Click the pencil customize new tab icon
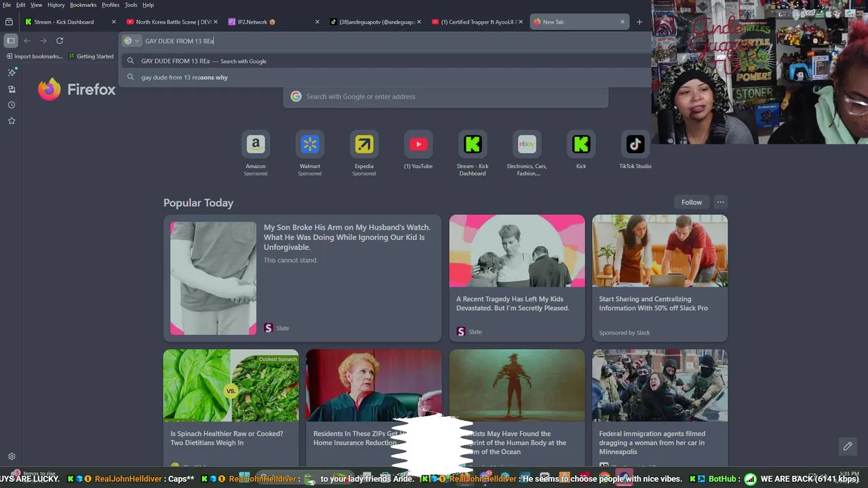The image size is (868, 488). pyautogui.click(x=848, y=446)
